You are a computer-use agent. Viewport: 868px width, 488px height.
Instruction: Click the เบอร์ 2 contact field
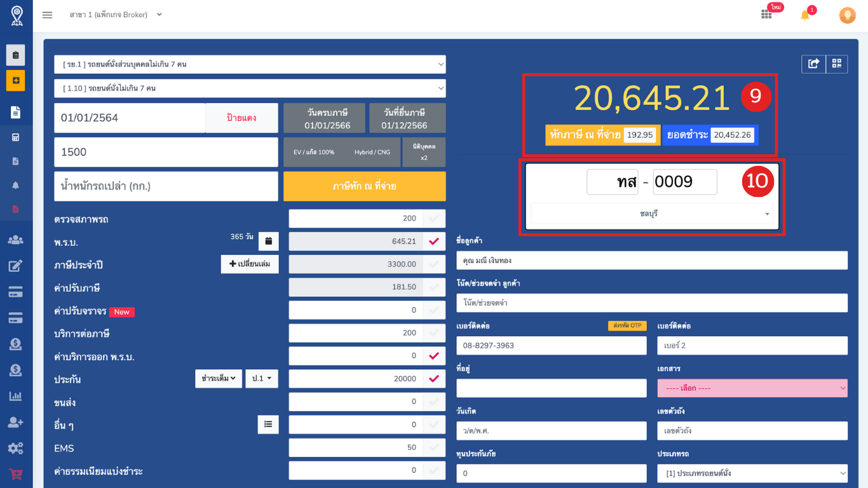(752, 346)
